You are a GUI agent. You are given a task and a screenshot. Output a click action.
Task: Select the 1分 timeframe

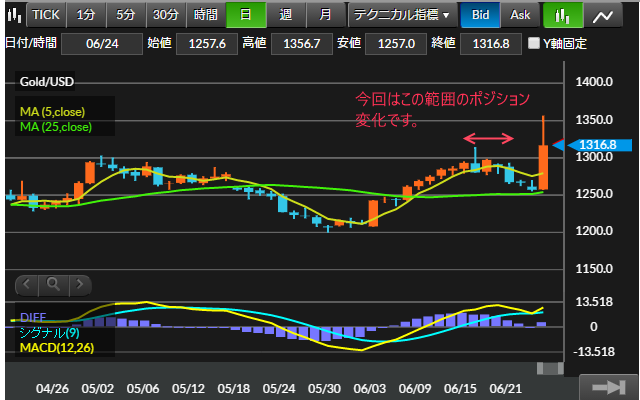click(86, 15)
